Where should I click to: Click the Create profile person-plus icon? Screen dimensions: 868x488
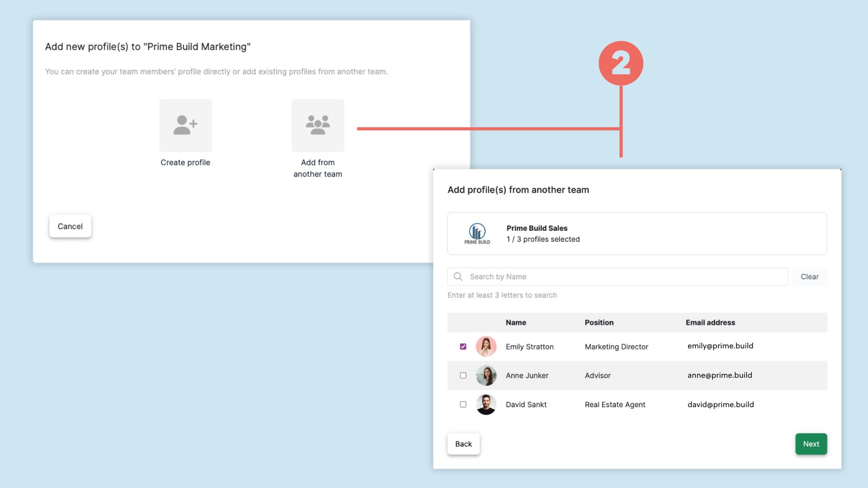(185, 125)
